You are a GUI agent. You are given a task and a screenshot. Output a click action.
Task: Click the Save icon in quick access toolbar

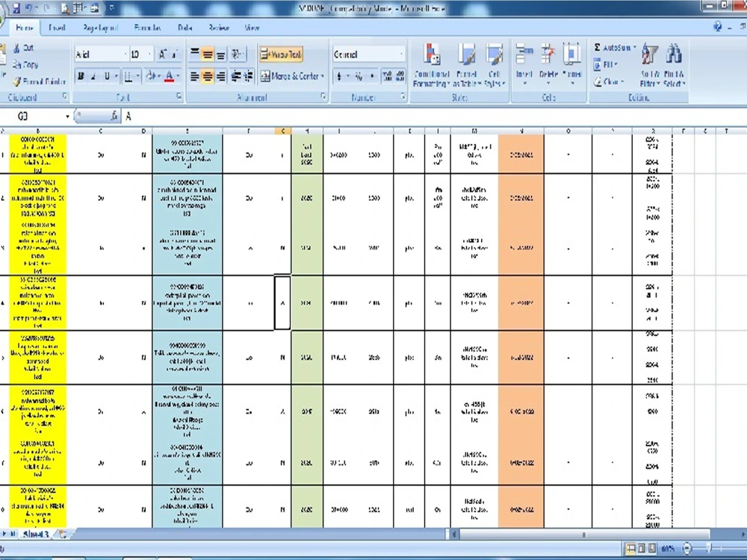coord(16,7)
